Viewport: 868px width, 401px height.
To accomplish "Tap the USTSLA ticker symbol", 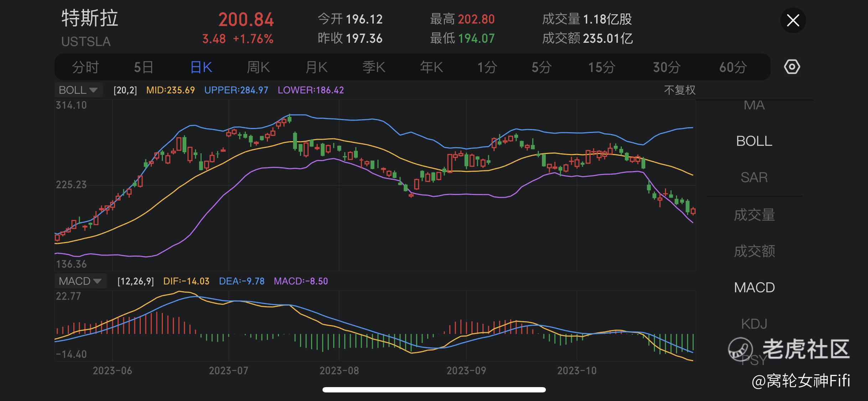I will (x=86, y=42).
